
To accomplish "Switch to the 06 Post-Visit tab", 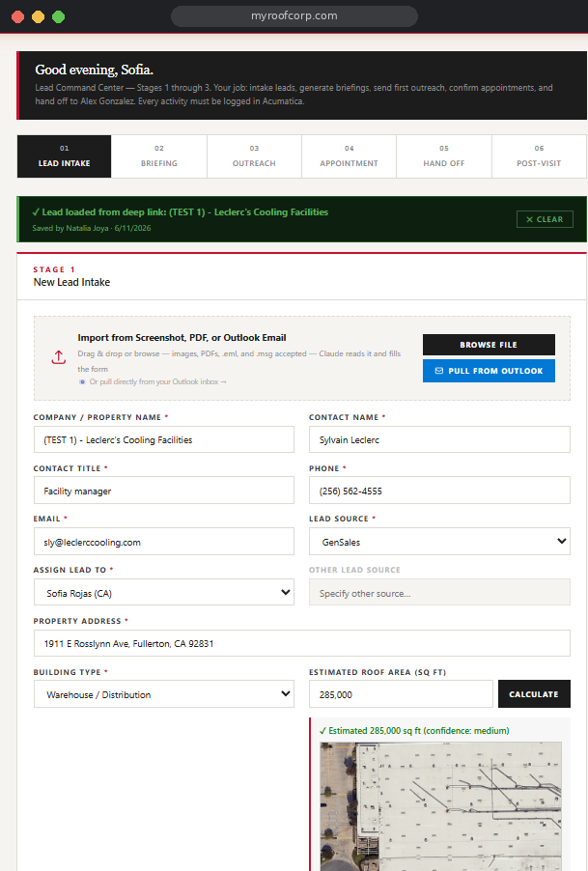I will (x=539, y=156).
